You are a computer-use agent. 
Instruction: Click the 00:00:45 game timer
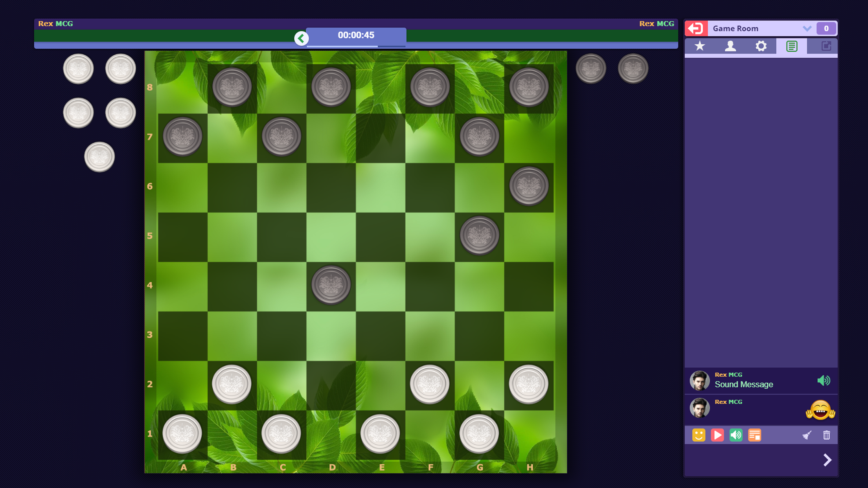pos(356,35)
